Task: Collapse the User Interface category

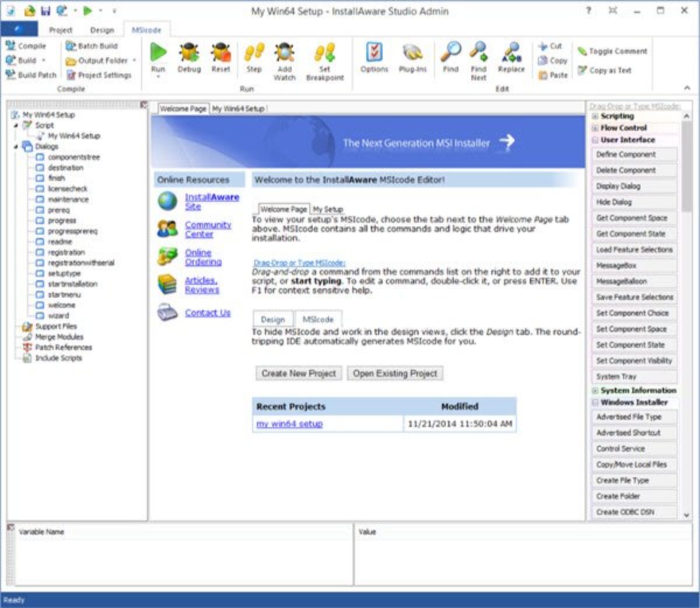Action: coord(595,140)
